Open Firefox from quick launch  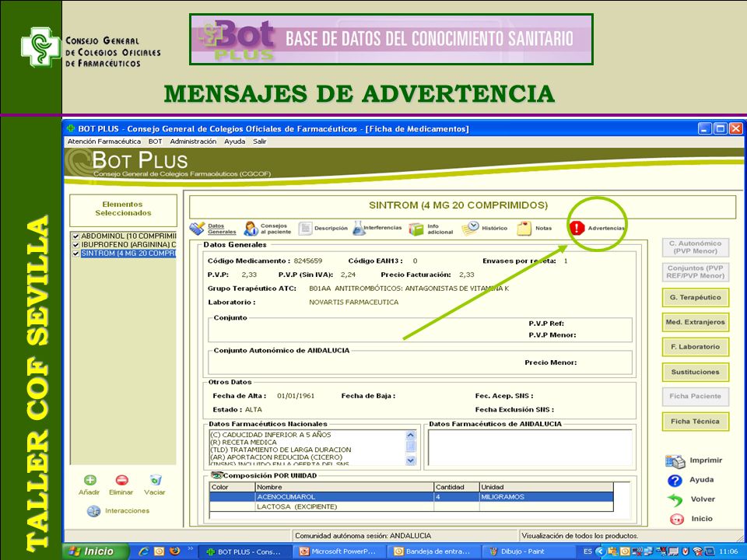[175, 551]
